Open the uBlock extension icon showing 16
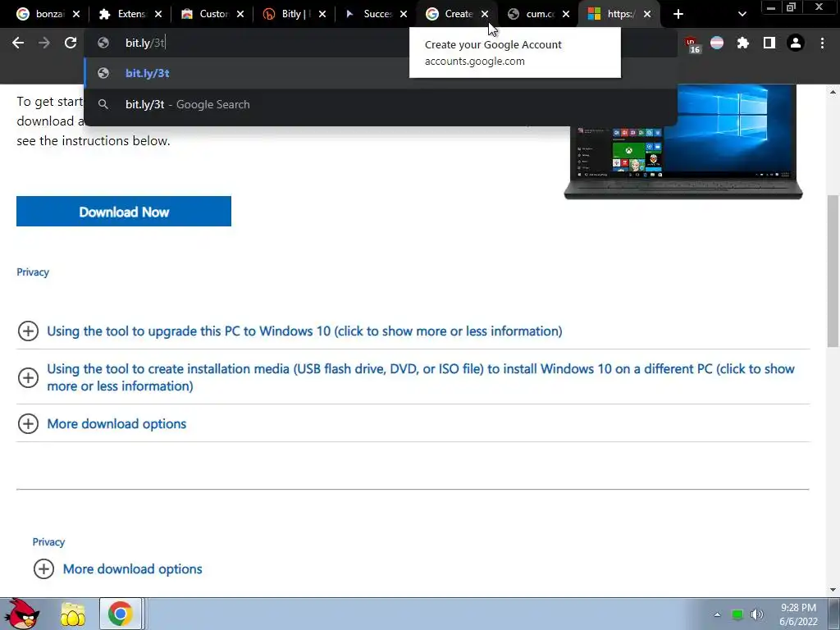The image size is (840, 630). (692, 44)
